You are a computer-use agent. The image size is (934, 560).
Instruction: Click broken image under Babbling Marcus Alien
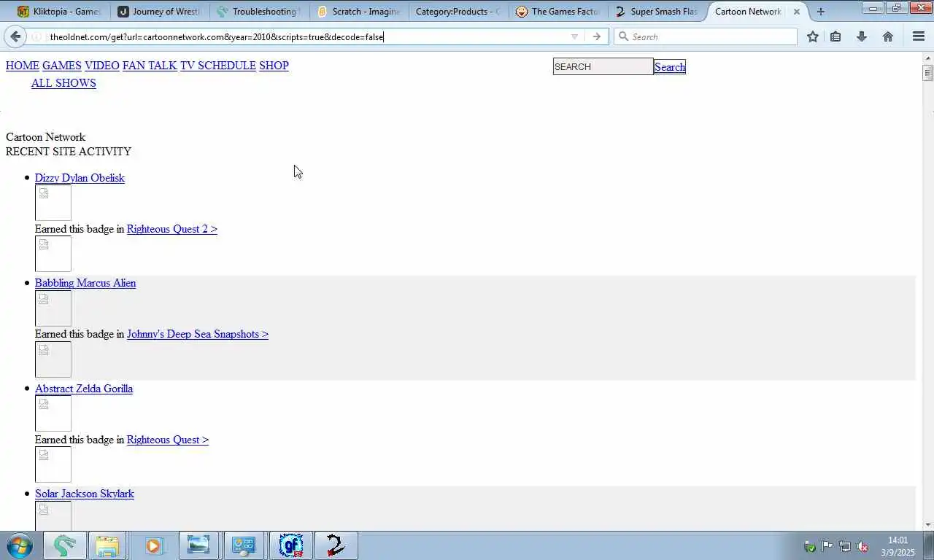point(53,308)
